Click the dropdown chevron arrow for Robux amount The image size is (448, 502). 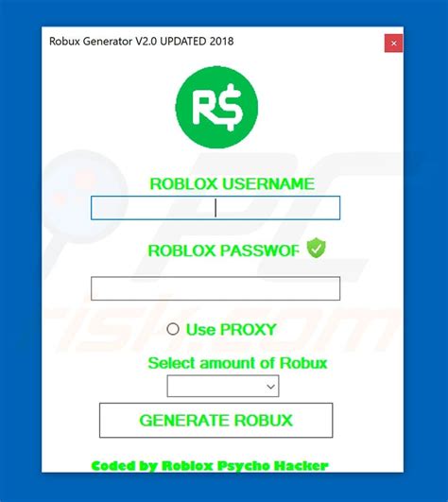[x=270, y=387]
